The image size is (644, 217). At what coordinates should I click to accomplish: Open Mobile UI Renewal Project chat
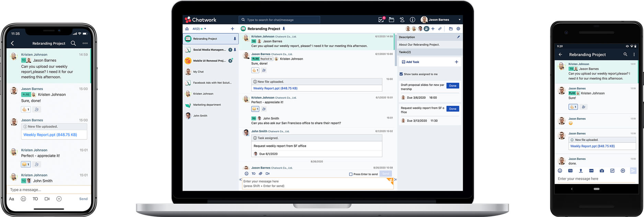coord(210,61)
